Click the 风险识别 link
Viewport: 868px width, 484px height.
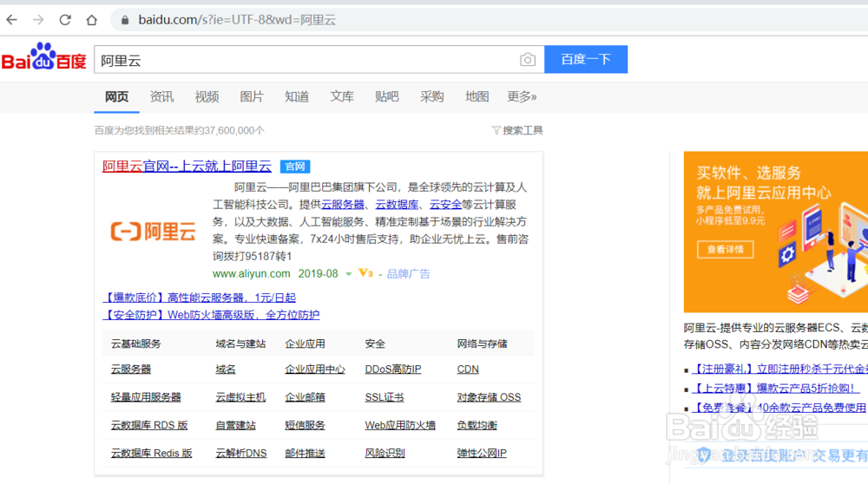tap(385, 453)
